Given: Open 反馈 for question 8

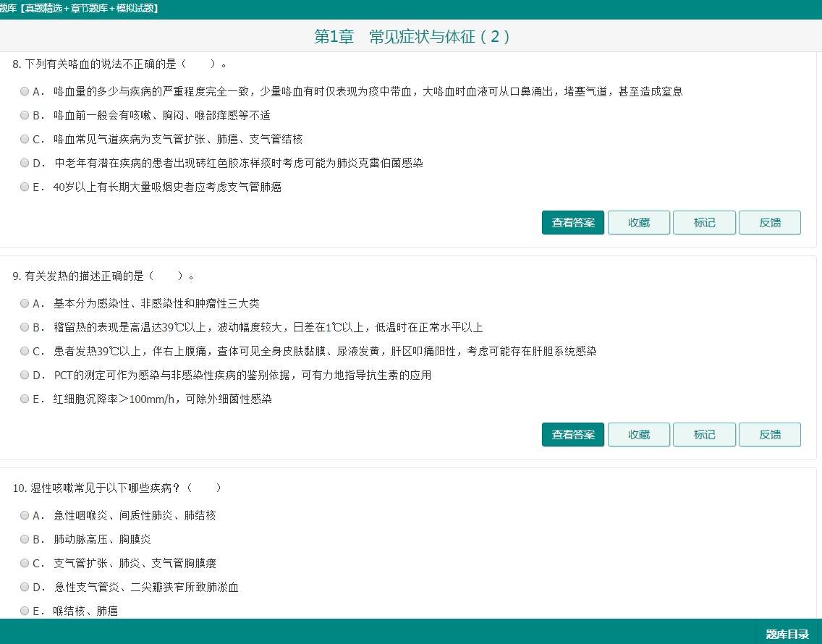Looking at the screenshot, I should pyautogui.click(x=769, y=223).
